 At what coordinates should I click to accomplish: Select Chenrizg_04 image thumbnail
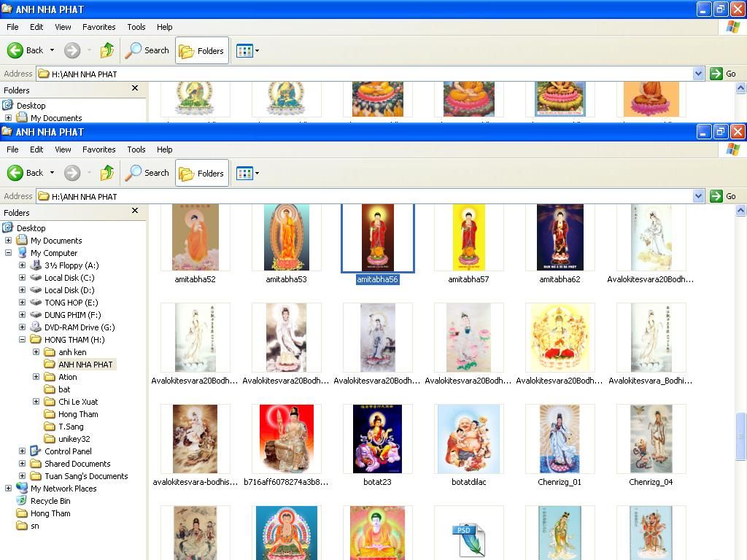651,438
